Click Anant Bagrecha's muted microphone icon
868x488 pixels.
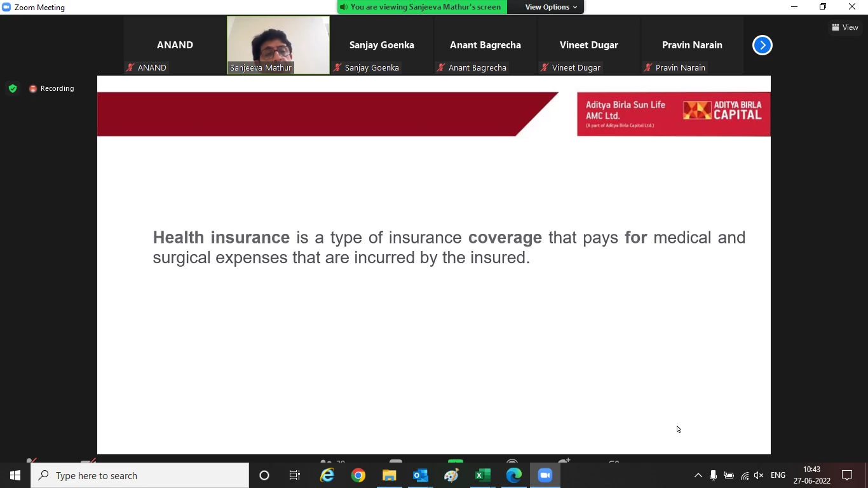pos(442,67)
